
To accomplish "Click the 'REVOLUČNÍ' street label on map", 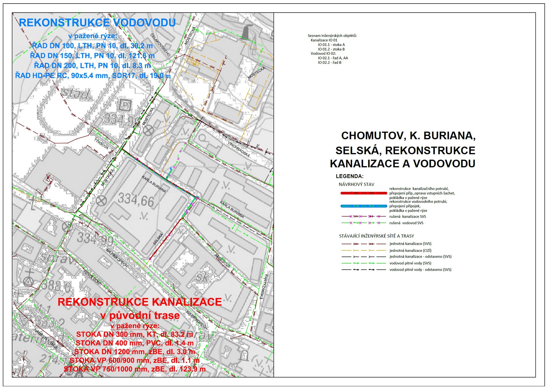I will pyautogui.click(x=92, y=278).
